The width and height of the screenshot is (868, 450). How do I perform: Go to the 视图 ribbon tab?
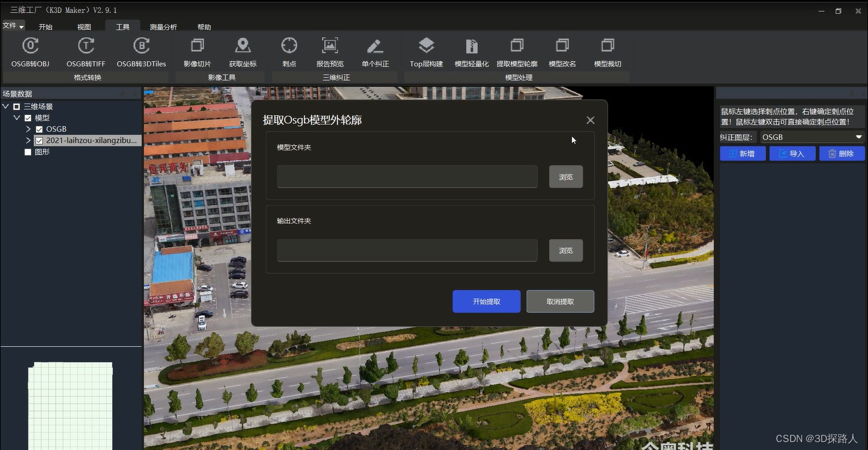[x=84, y=27]
